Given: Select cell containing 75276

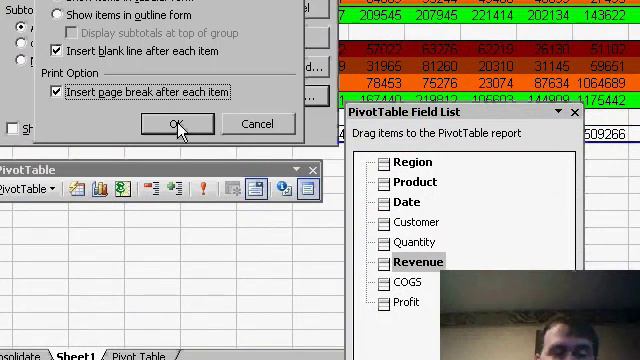Looking at the screenshot, I should coord(433,83).
